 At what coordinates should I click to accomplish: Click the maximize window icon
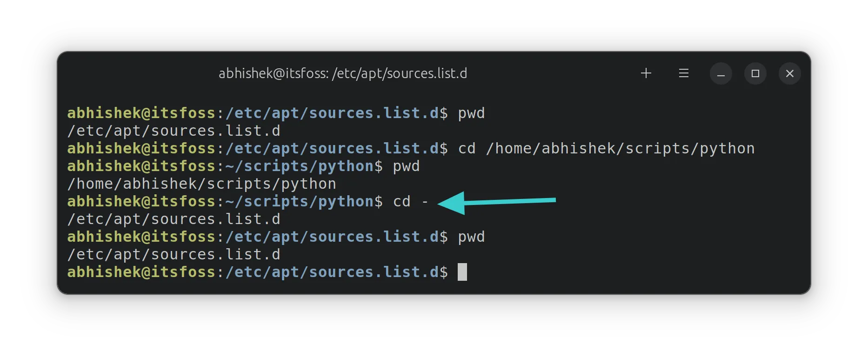pyautogui.click(x=755, y=73)
